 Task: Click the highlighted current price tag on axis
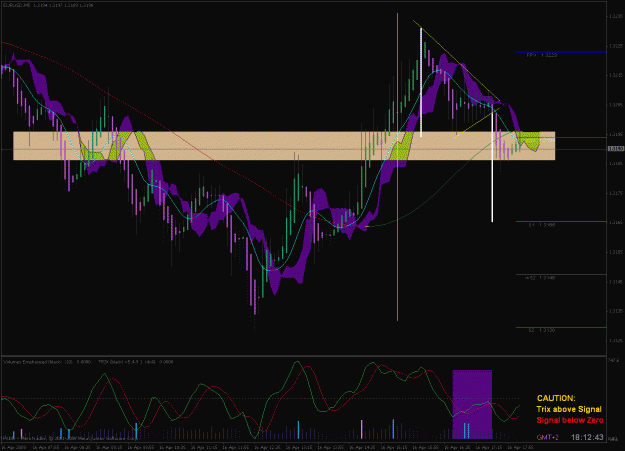coord(616,149)
